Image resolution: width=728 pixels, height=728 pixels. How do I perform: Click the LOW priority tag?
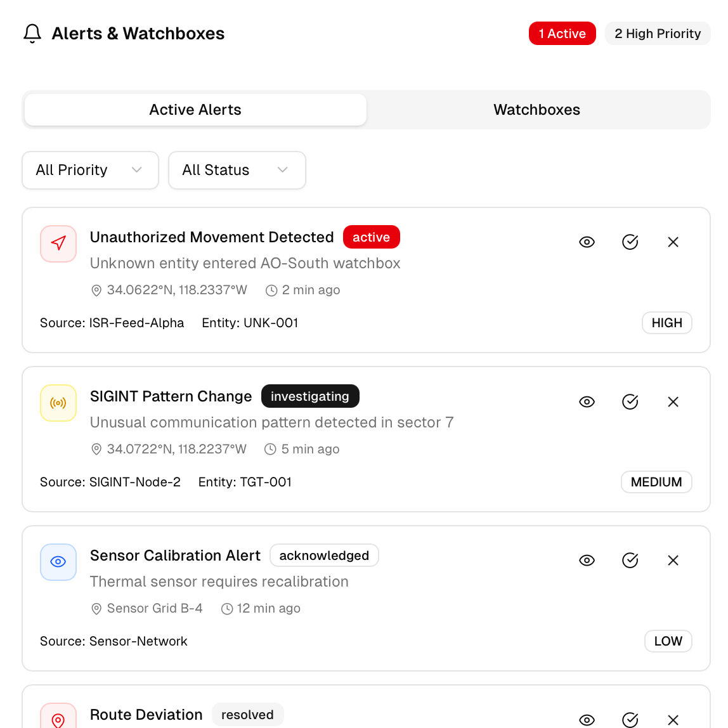(668, 641)
